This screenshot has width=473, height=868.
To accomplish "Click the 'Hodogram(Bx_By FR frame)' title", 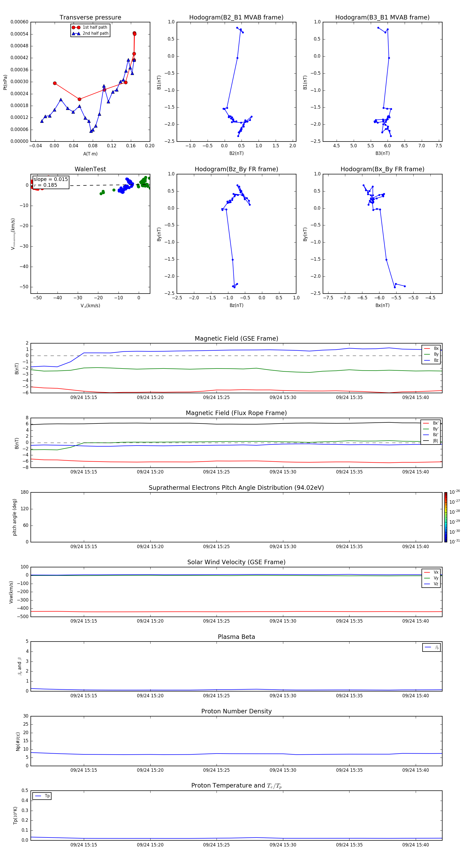I will pyautogui.click(x=382, y=169).
